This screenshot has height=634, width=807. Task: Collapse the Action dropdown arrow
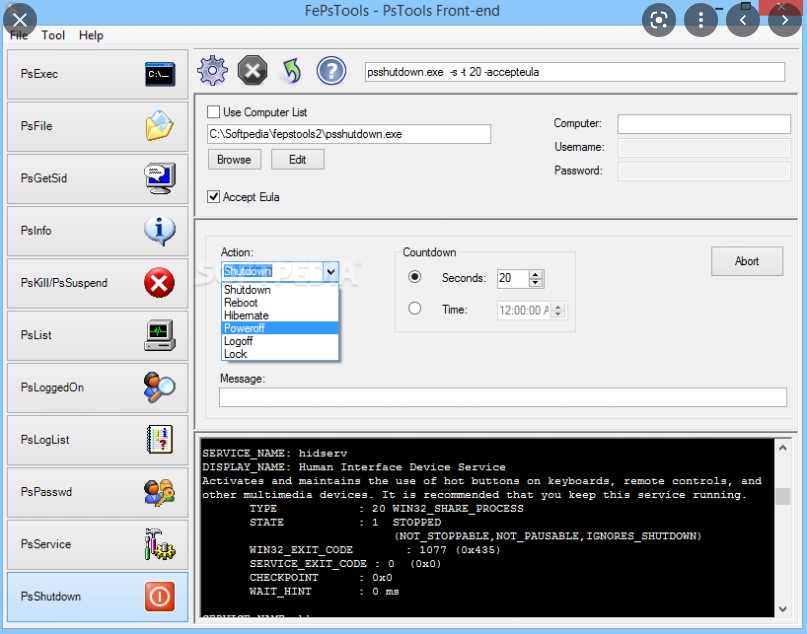(x=331, y=271)
